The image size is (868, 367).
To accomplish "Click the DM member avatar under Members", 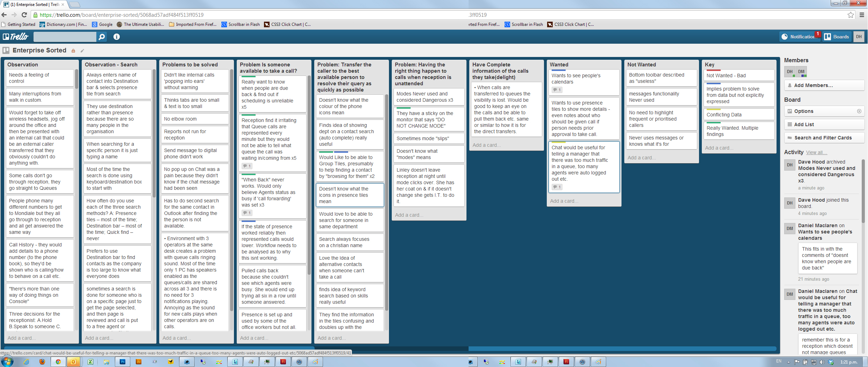I will (801, 72).
